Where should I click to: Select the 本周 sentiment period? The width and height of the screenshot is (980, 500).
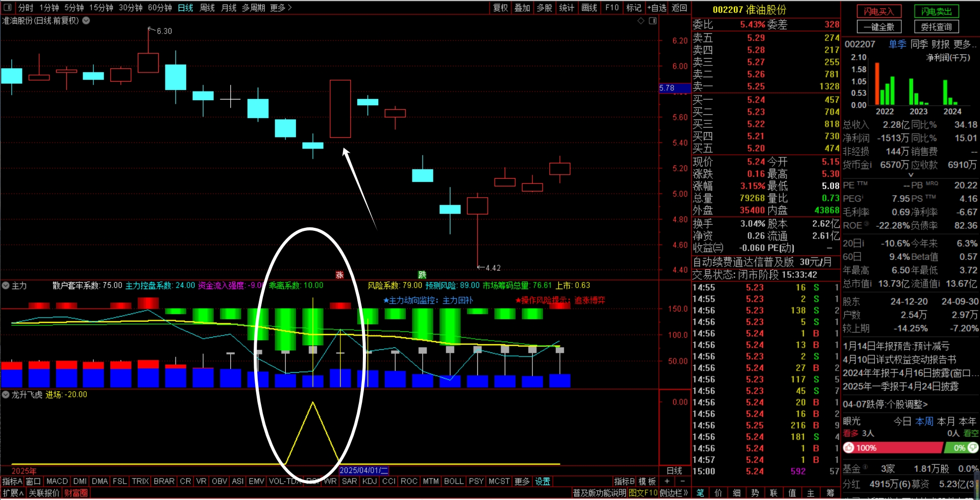point(924,421)
